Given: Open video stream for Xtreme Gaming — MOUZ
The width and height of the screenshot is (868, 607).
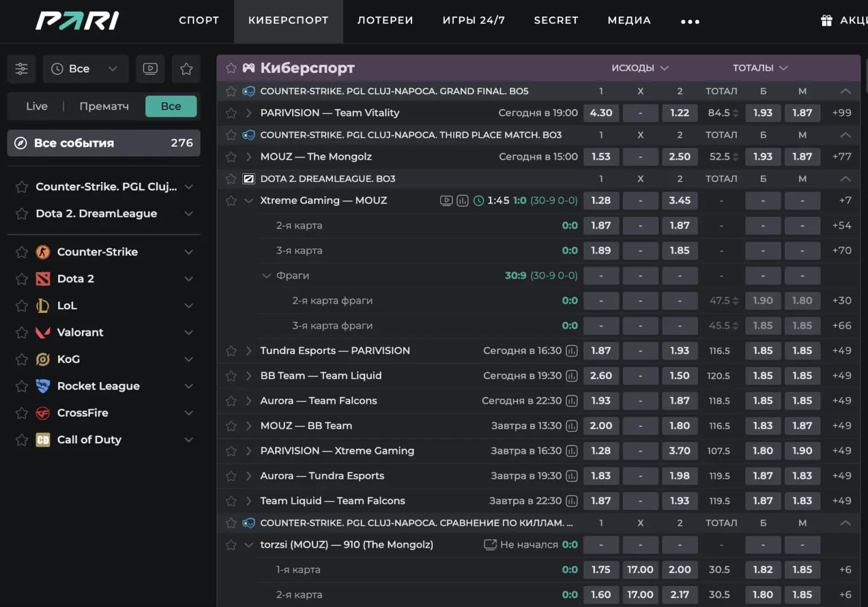Looking at the screenshot, I should click(446, 200).
